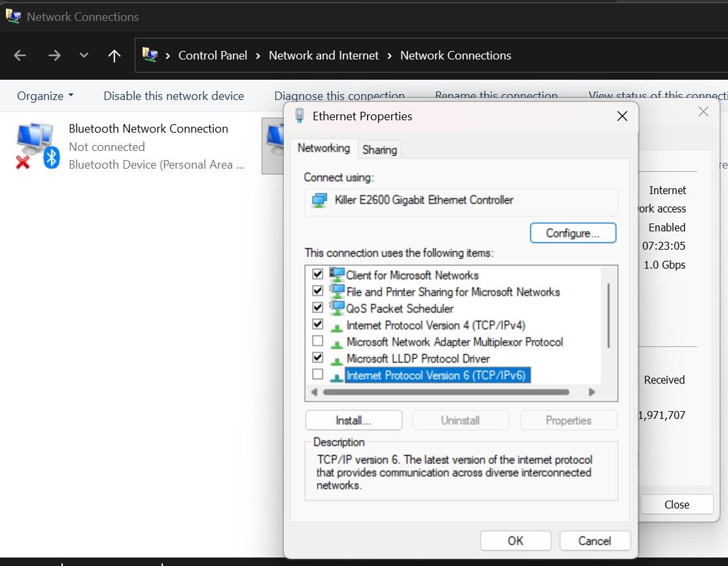Click the TCP/IPv6 protocol icon
728x566 pixels.
pyautogui.click(x=337, y=378)
